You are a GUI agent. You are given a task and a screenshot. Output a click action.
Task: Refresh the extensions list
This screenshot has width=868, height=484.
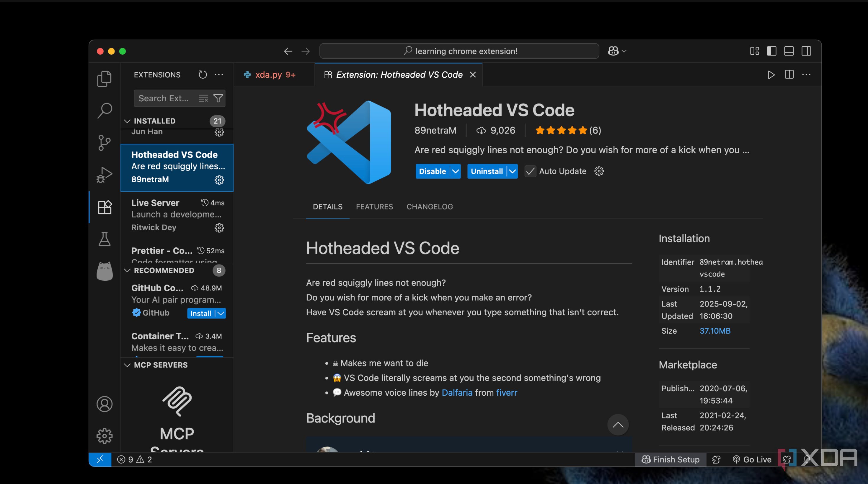(x=203, y=74)
